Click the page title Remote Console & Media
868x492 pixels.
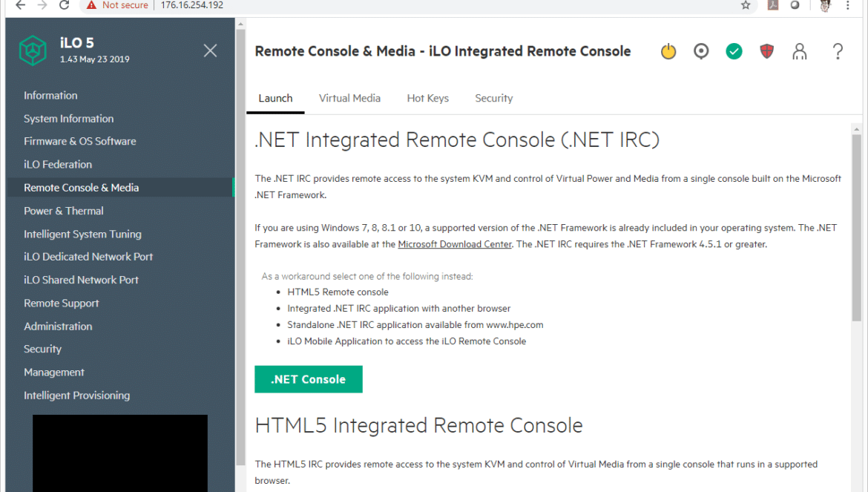click(443, 51)
